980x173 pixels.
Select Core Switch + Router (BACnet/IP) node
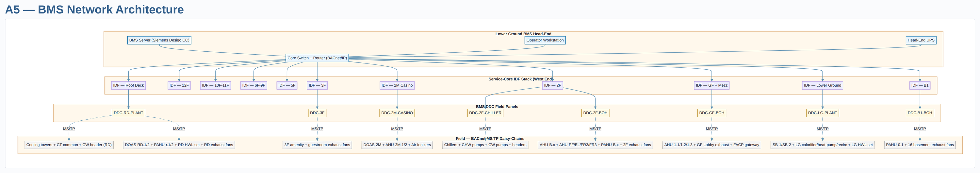(x=317, y=58)
